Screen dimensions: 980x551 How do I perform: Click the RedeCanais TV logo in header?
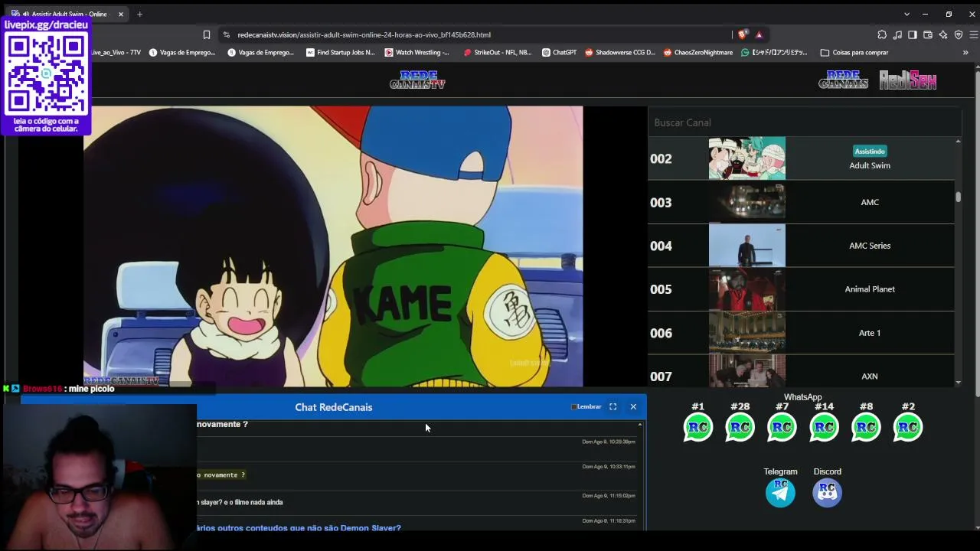point(417,80)
